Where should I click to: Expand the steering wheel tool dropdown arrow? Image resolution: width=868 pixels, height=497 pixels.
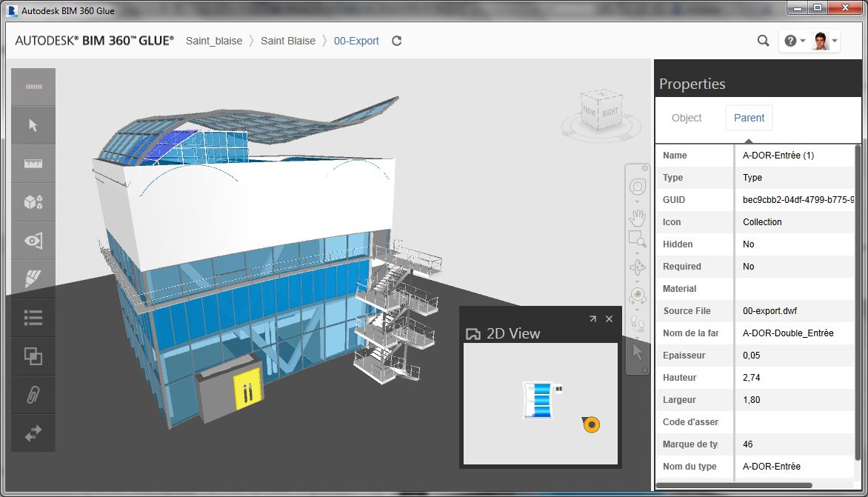pos(637,201)
